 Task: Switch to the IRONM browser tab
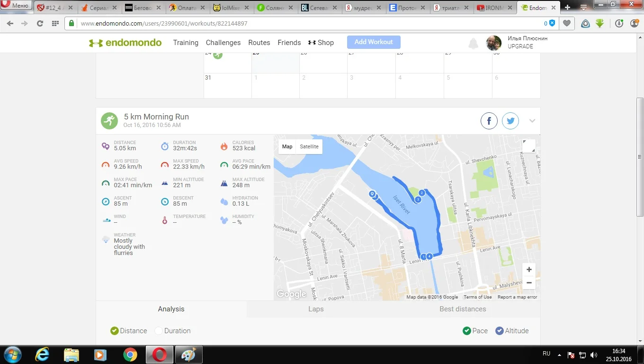[495, 8]
